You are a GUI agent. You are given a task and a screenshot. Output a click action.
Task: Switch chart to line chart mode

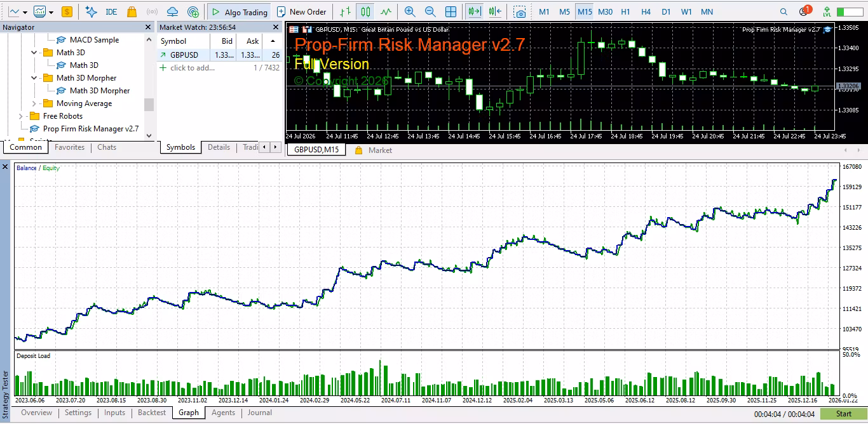tap(386, 11)
